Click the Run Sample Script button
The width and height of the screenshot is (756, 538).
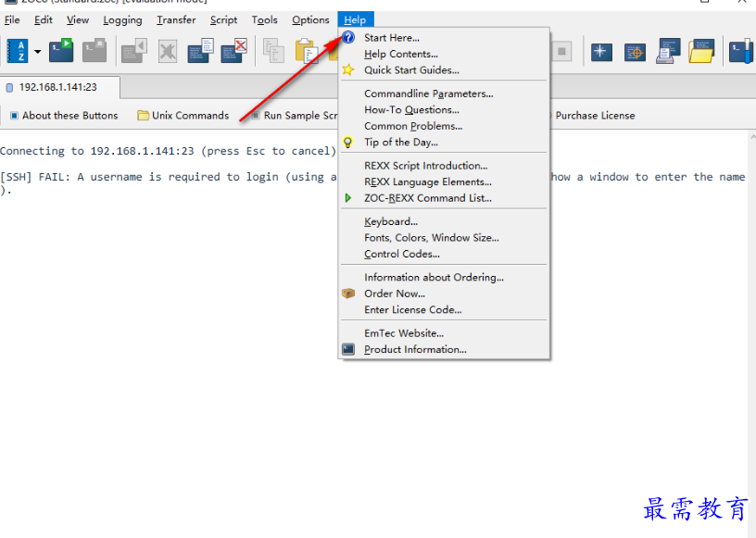(x=295, y=115)
